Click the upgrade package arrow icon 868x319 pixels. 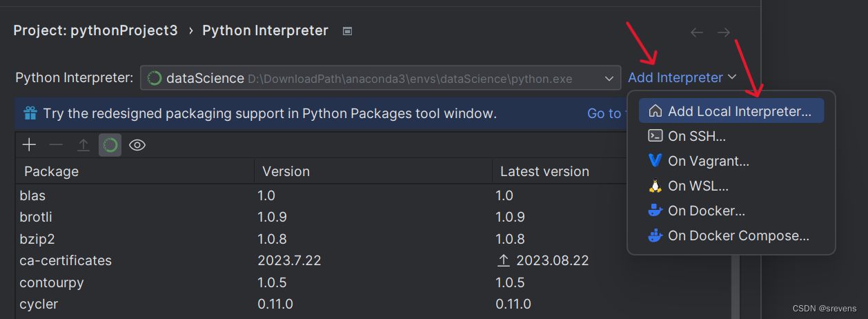point(83,145)
